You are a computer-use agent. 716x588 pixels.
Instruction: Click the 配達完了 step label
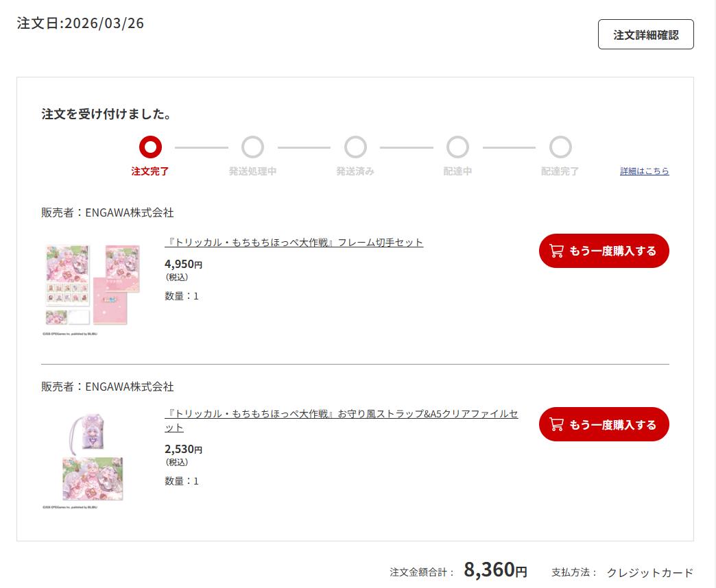[560, 171]
